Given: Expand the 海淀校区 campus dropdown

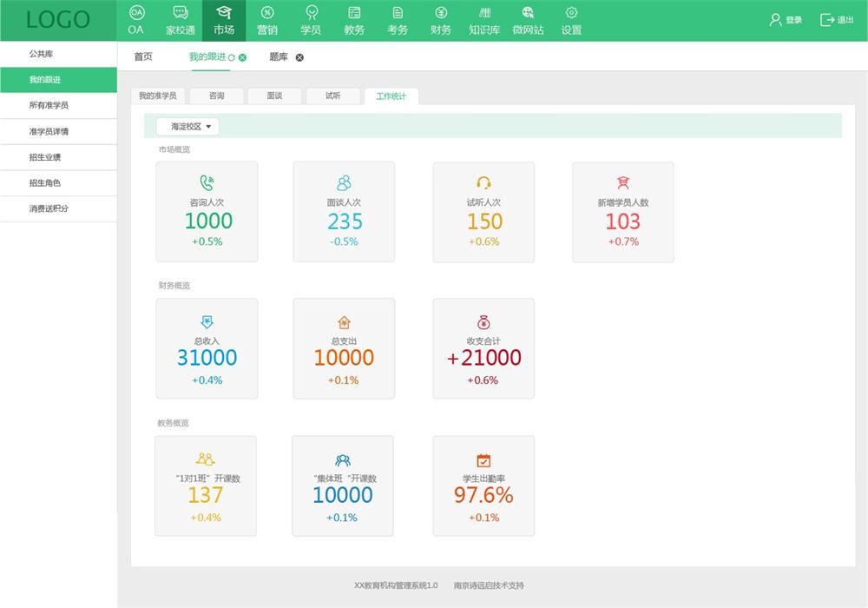Looking at the screenshot, I should (x=188, y=127).
